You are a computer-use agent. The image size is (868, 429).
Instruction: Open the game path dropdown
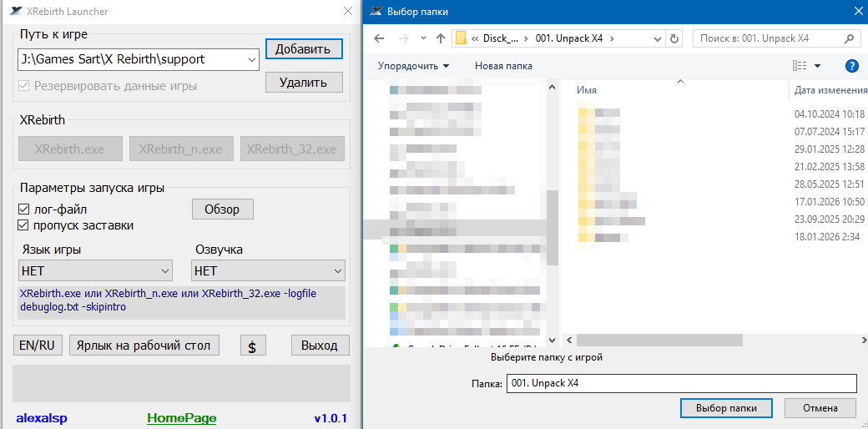252,59
